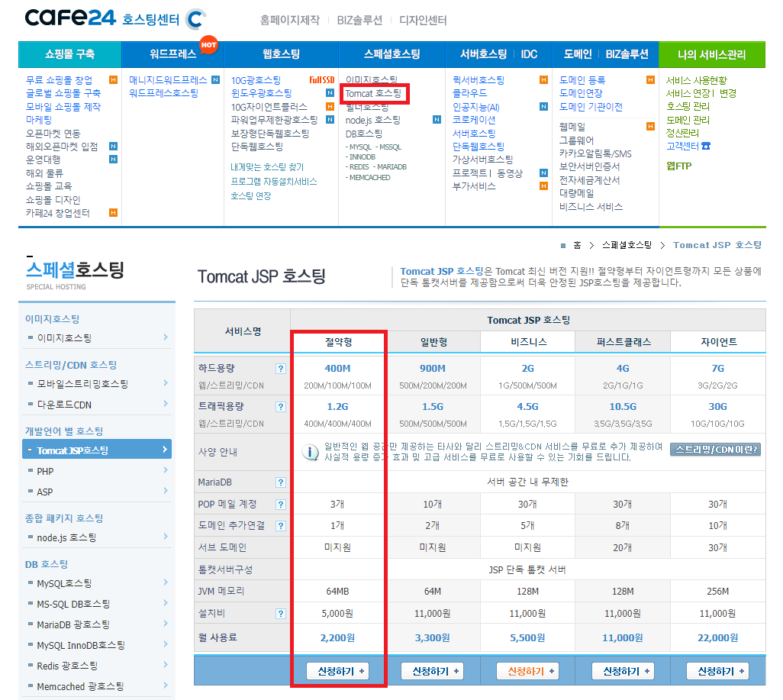
Task: Open MySQL InnoDB호스팅 in sidebar
Action: (x=81, y=644)
